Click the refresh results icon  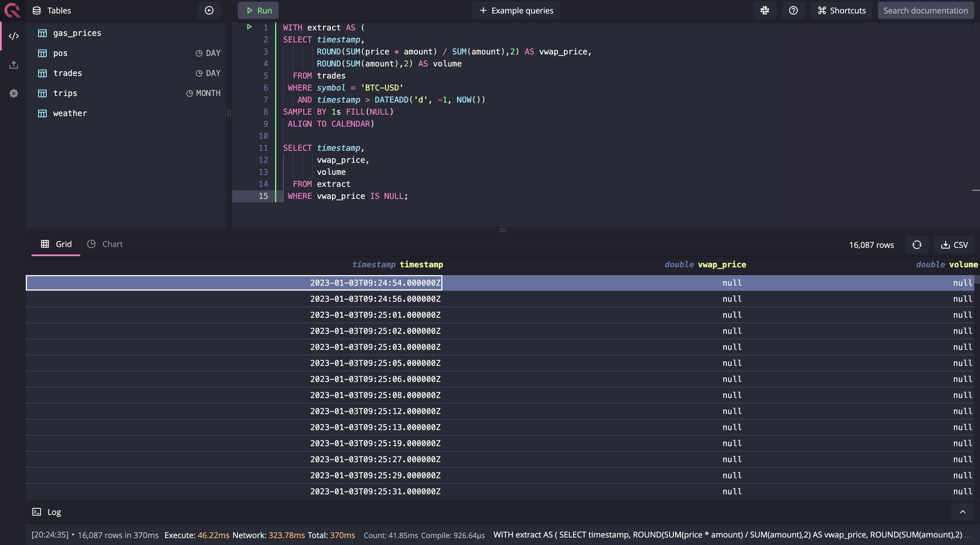[x=916, y=244]
